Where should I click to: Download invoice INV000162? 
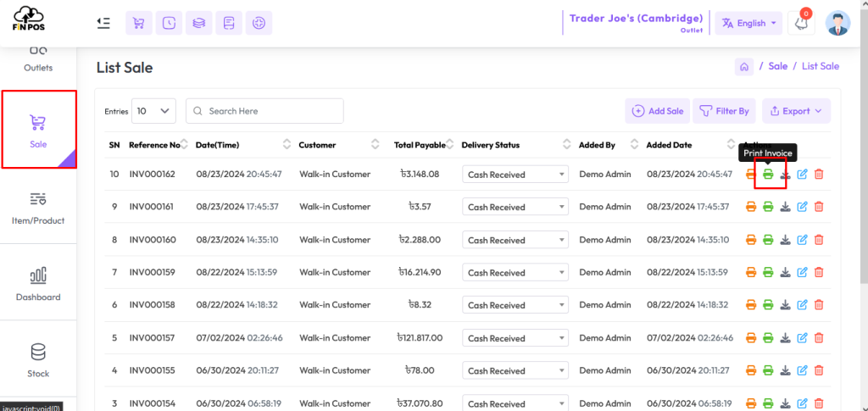click(785, 175)
